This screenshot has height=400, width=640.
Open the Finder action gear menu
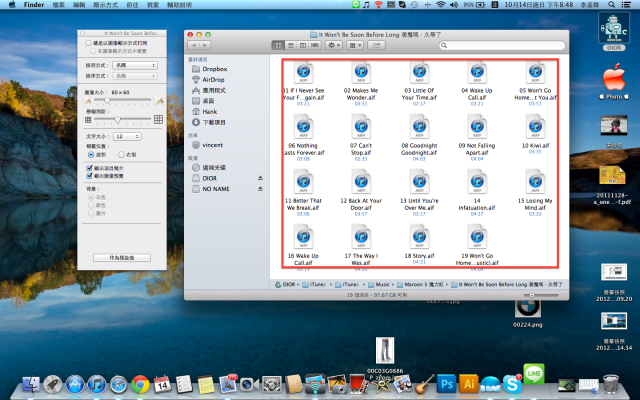coord(334,45)
